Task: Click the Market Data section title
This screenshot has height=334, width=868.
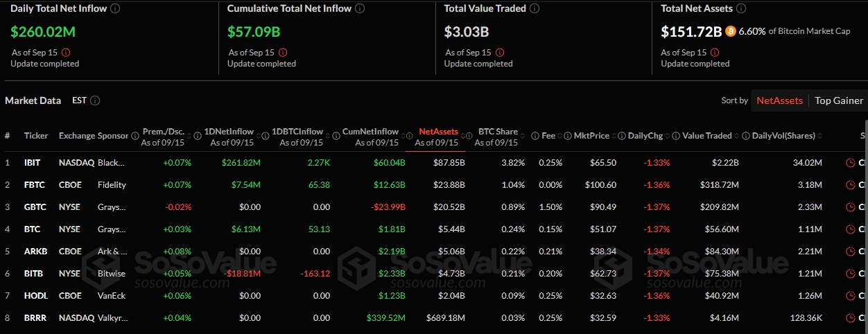Action: point(33,100)
